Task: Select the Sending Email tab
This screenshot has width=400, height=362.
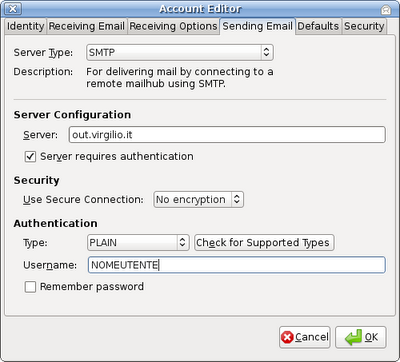Action: coord(257,26)
